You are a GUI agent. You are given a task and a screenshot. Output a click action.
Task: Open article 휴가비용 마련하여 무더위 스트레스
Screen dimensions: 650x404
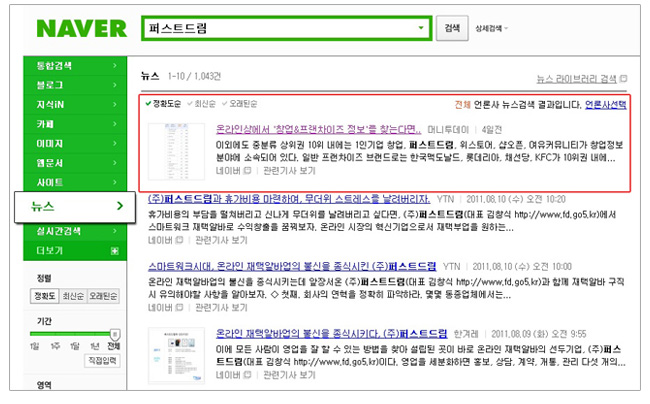[289, 199]
